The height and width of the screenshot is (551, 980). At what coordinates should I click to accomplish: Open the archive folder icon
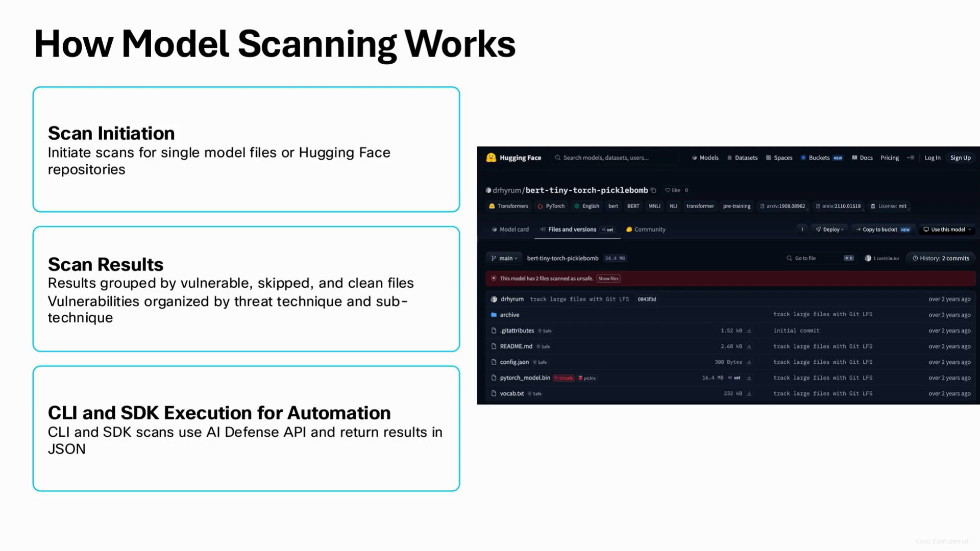coord(494,315)
